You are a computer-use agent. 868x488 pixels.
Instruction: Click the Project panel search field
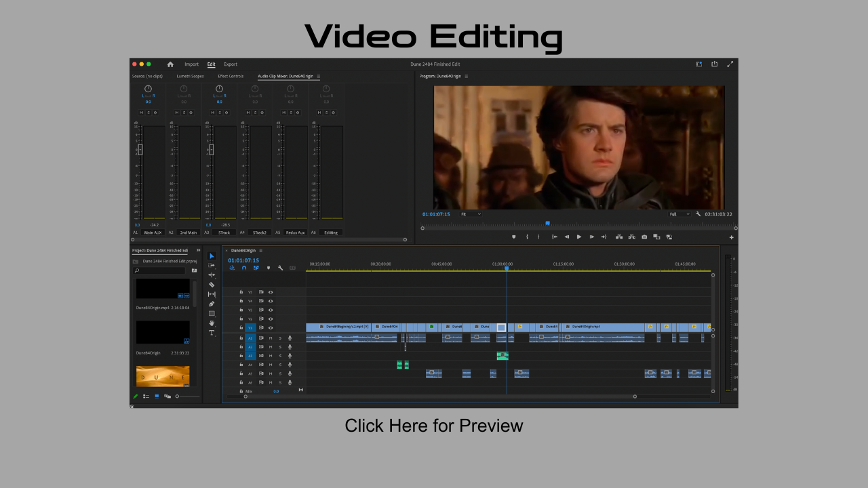pos(159,270)
